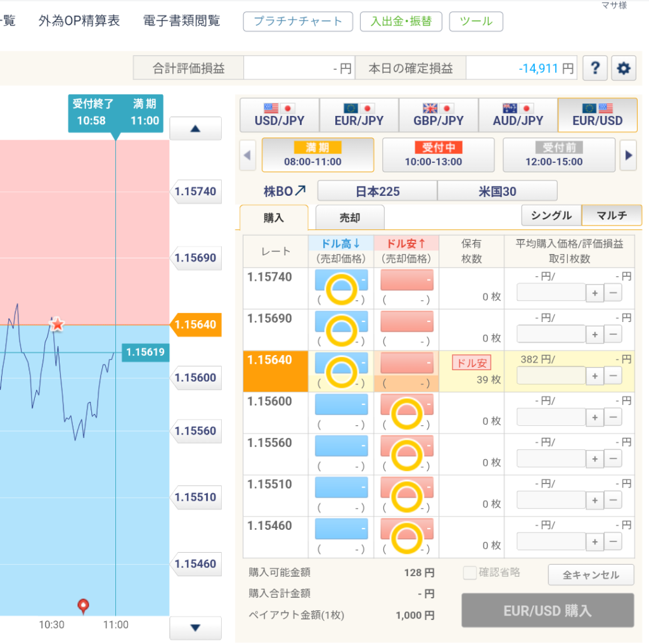Switch to the 売却 tab
The image size is (649, 644).
point(350,217)
